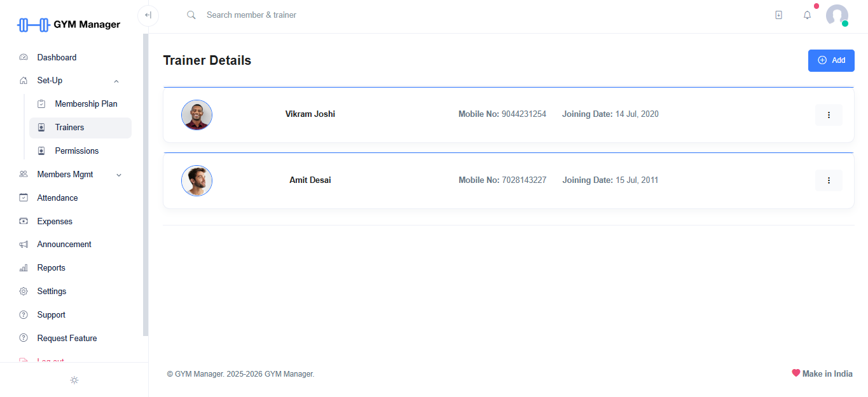This screenshot has height=397, width=868.
Task: Open options menu for Amit Desai
Action: click(828, 180)
